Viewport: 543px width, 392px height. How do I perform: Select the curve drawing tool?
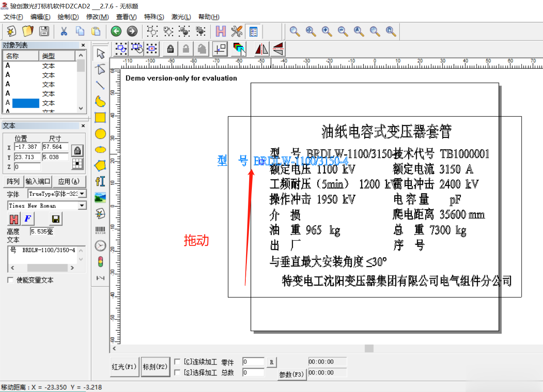100,102
